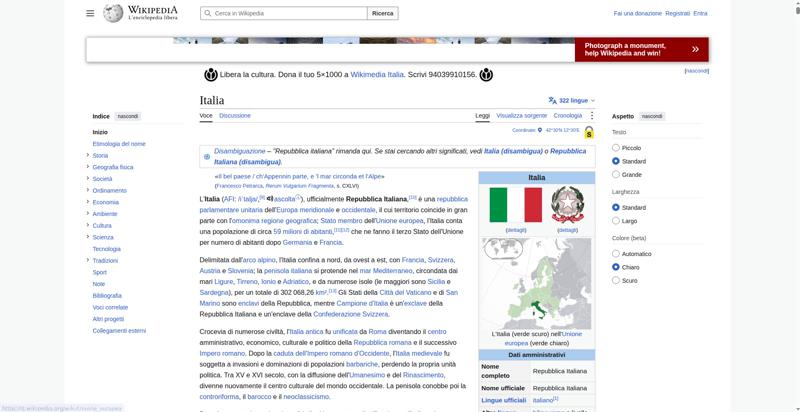Select Grande text size

tap(616, 174)
